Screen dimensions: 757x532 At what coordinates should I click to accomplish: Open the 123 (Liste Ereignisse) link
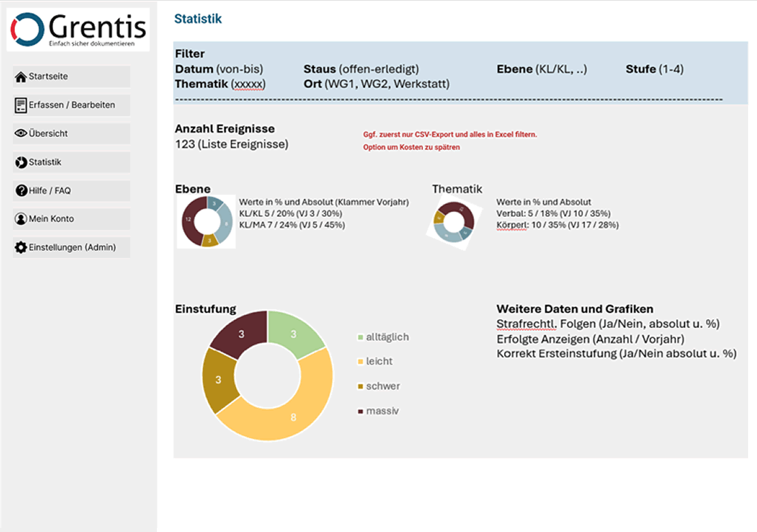[x=231, y=144]
